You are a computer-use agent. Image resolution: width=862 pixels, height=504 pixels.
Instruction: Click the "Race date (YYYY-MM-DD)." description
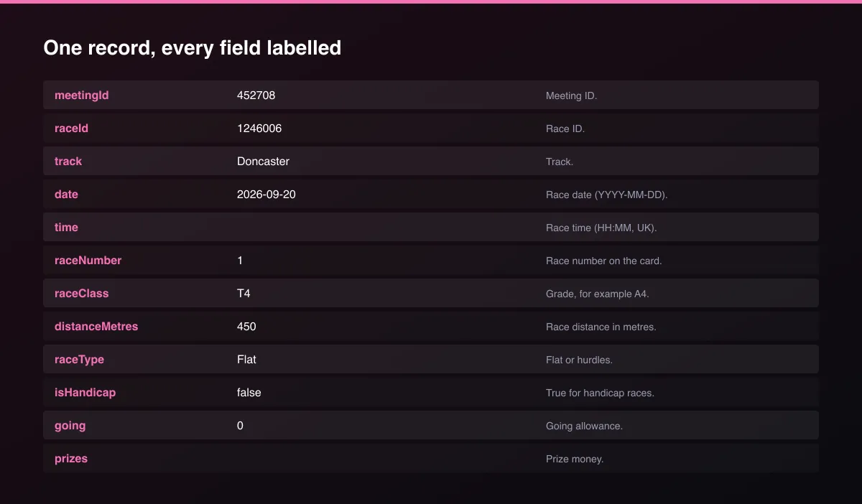tap(607, 195)
